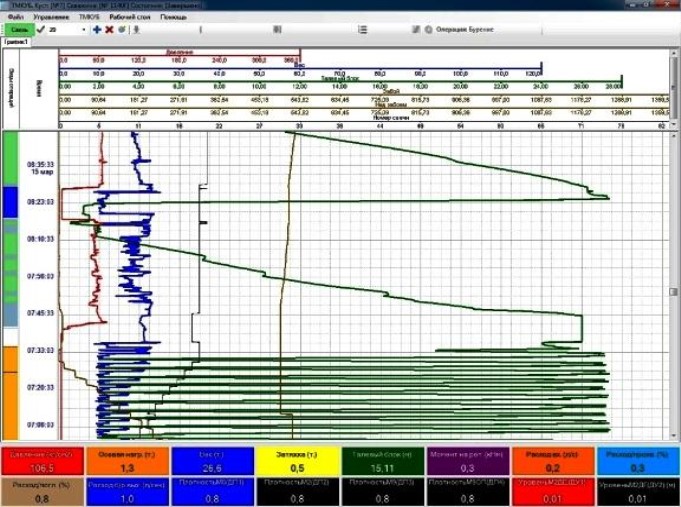The height and width of the screenshot is (507, 681).
Task: Click the red Давление indicator tile
Action: [42, 460]
